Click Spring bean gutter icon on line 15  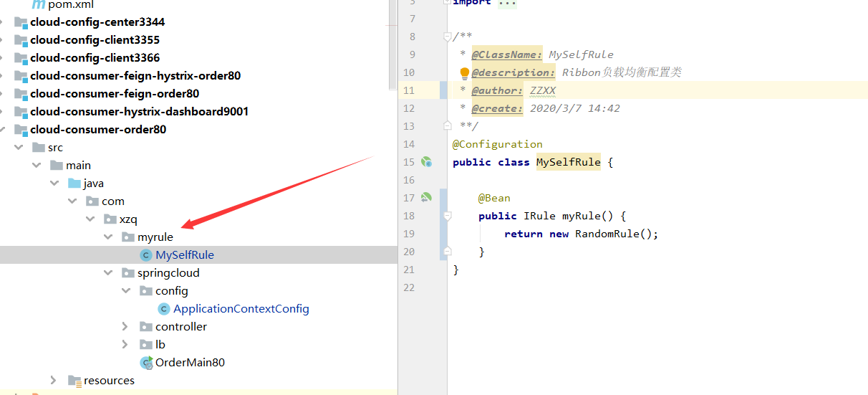click(426, 162)
